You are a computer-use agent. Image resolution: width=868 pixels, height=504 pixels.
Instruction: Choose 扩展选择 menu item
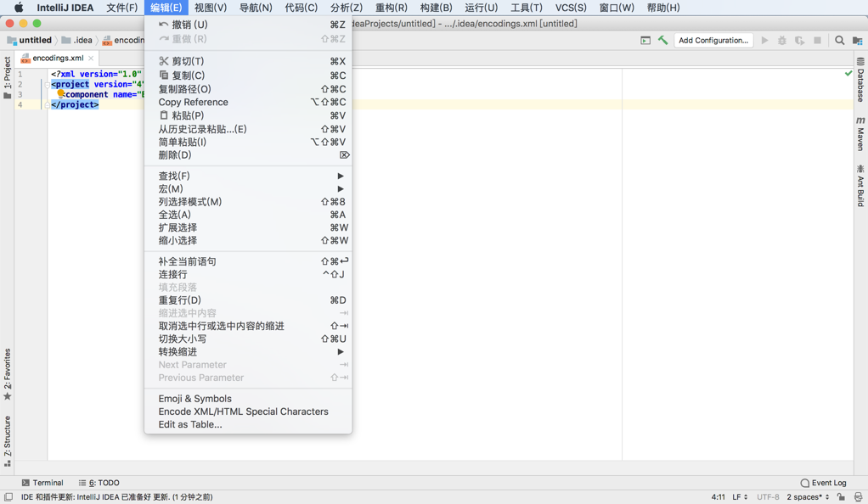pos(248,227)
